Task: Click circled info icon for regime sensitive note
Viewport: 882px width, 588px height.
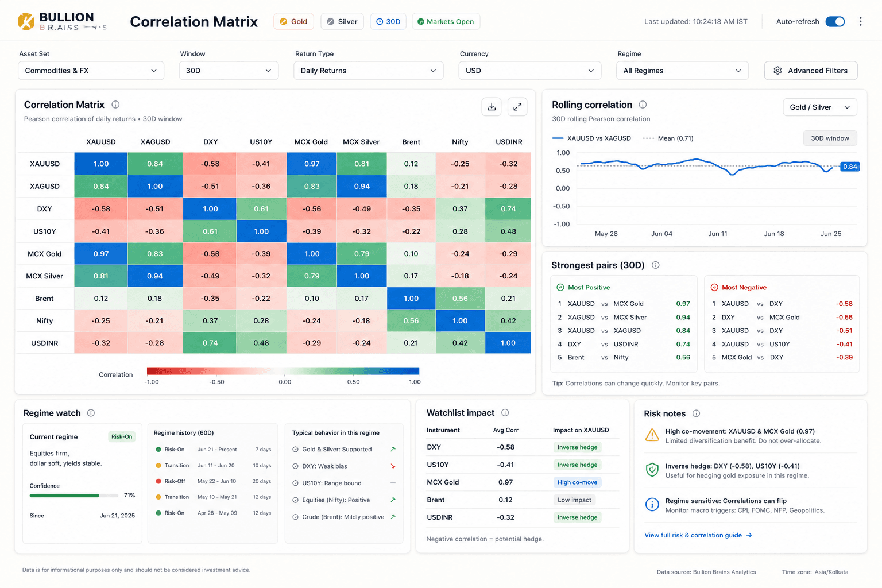Action: pos(652,505)
